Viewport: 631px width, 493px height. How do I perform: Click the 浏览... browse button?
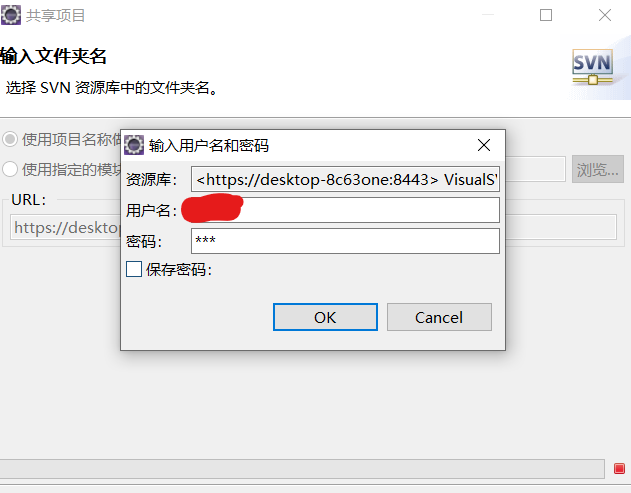point(598,169)
